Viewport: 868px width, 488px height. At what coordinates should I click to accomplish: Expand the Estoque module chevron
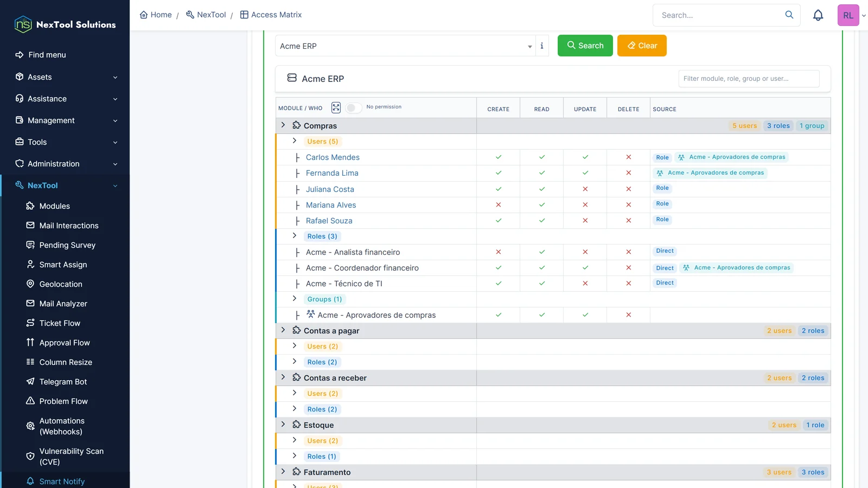coord(283,425)
